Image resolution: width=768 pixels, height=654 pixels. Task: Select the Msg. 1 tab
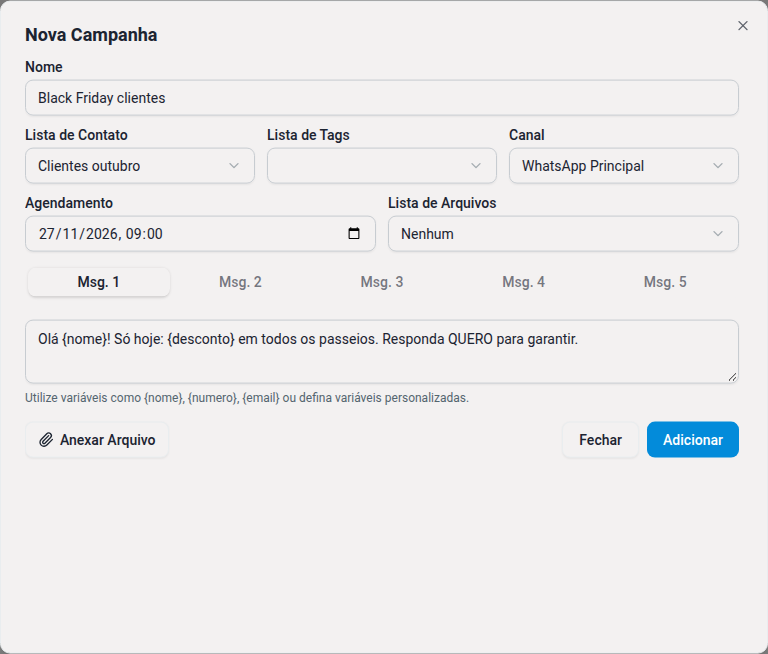click(x=99, y=282)
